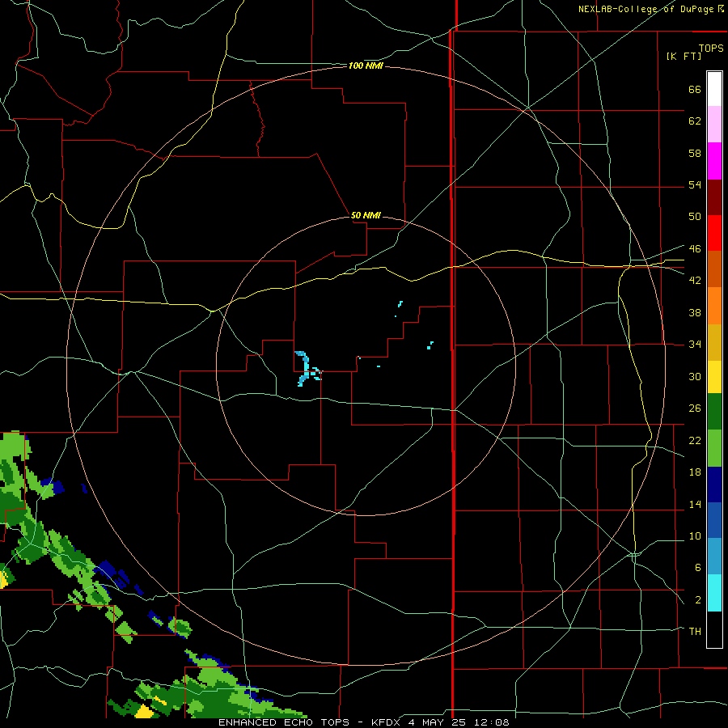Click the "2" legend value
The width and height of the screenshot is (728, 728).
698,600
